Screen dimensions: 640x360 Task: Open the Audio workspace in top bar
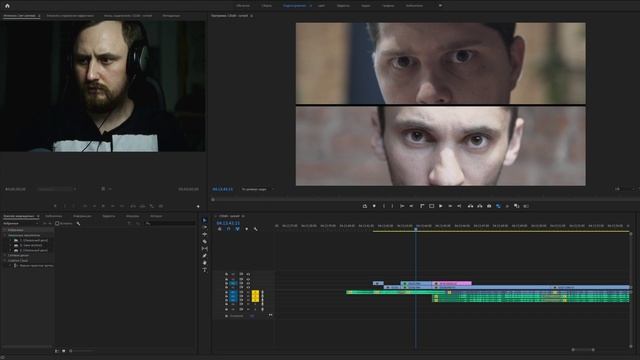click(x=366, y=6)
